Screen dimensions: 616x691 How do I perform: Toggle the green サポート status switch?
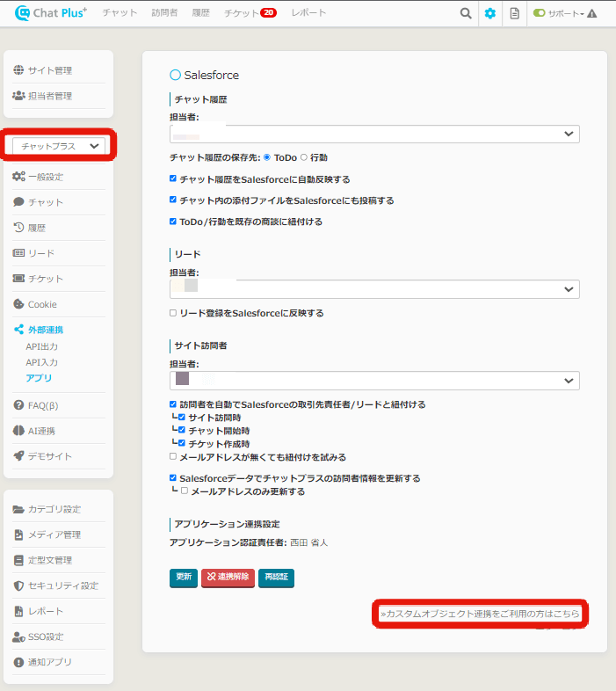539,13
